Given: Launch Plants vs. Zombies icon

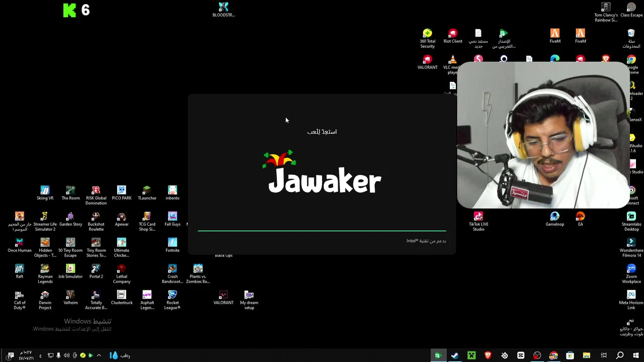Looking at the screenshot, I should point(198,274).
